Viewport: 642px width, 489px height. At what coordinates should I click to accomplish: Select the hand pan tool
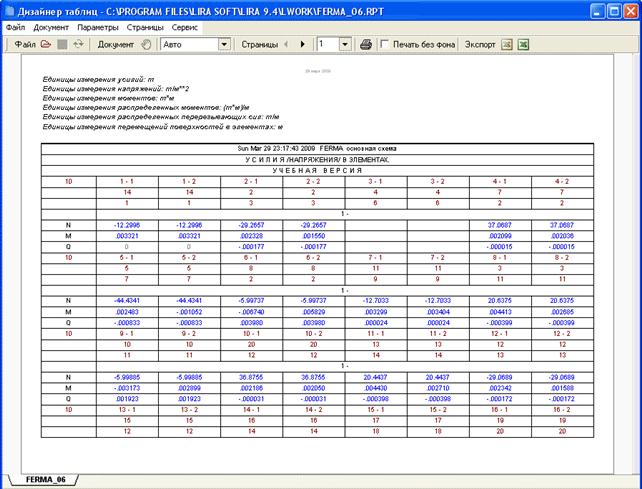click(x=146, y=44)
